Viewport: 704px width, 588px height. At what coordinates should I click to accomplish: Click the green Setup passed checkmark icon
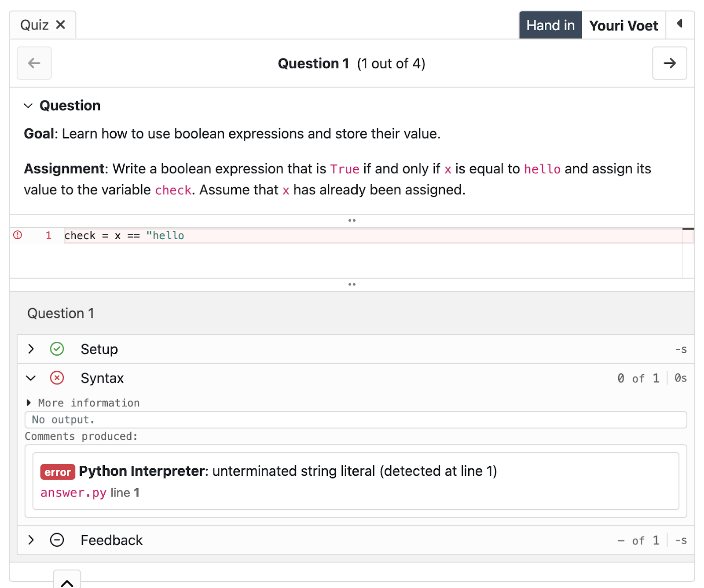point(57,349)
